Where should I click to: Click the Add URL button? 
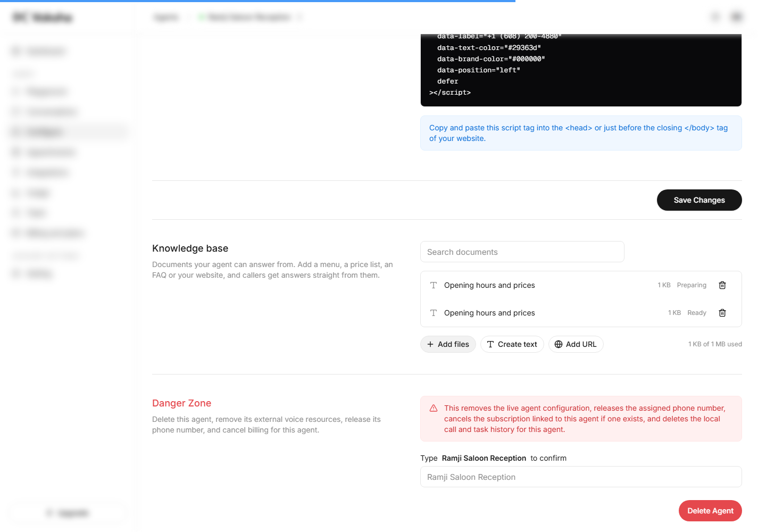tap(576, 344)
